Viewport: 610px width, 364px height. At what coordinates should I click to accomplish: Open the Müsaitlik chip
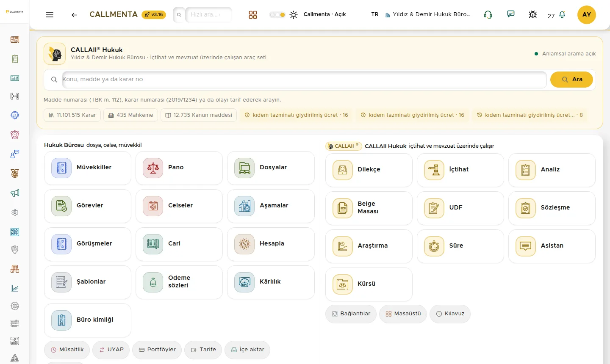click(67, 350)
